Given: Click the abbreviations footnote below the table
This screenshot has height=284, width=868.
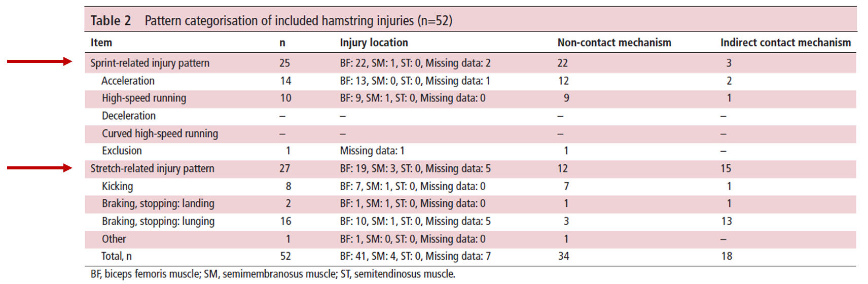Looking at the screenshot, I should pos(273,274).
